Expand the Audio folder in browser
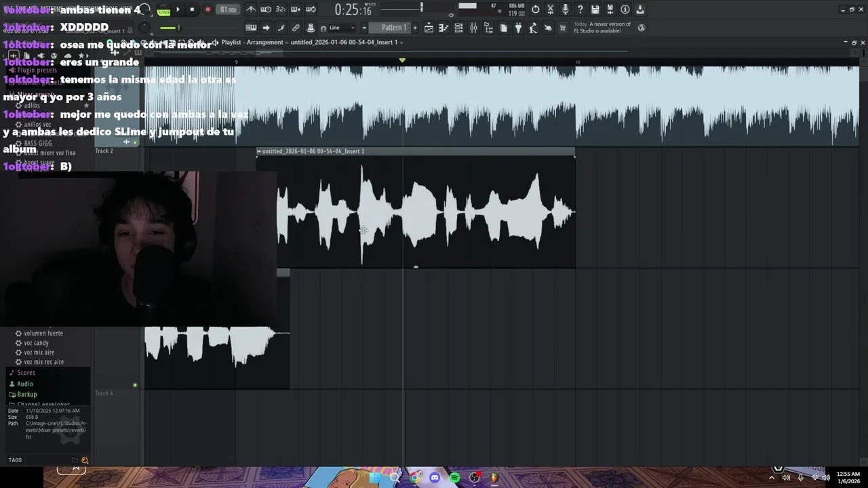868x488 pixels. [25, 384]
